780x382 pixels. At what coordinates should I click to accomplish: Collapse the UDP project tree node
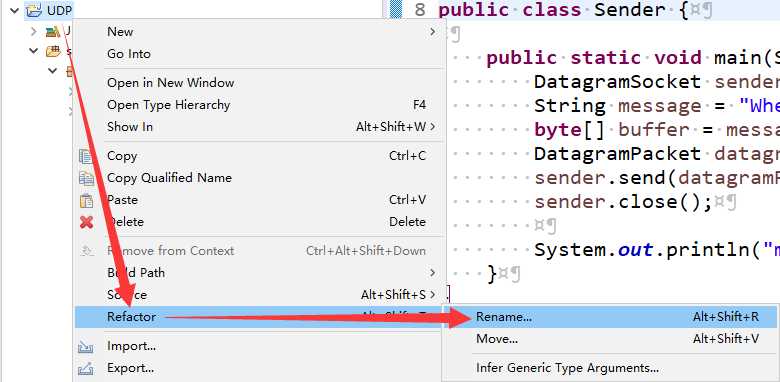pos(14,9)
